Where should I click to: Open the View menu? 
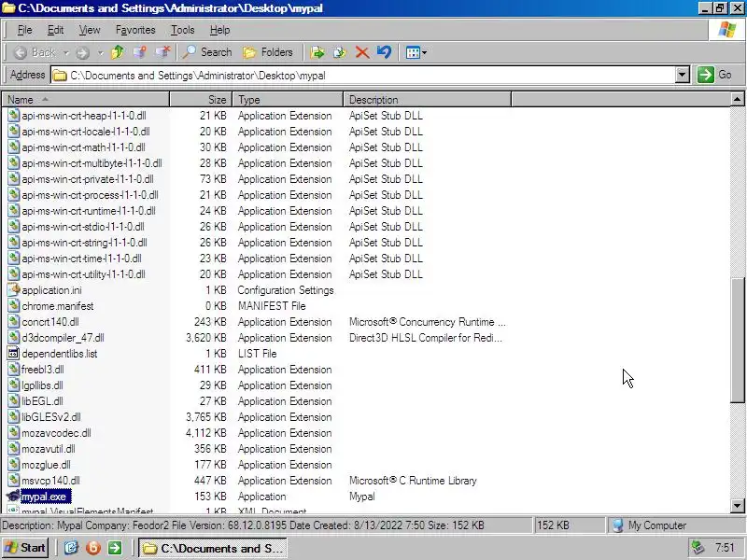coord(90,30)
